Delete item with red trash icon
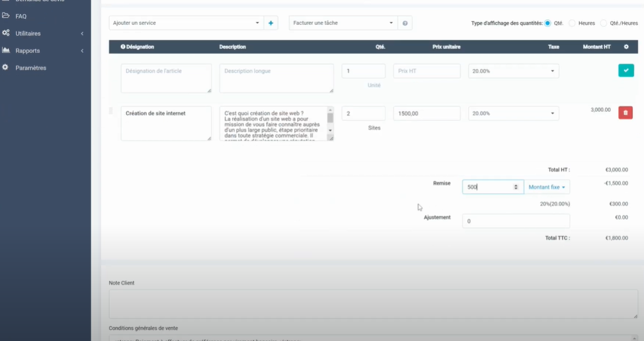Image resolution: width=644 pixels, height=341 pixels. coord(625,113)
